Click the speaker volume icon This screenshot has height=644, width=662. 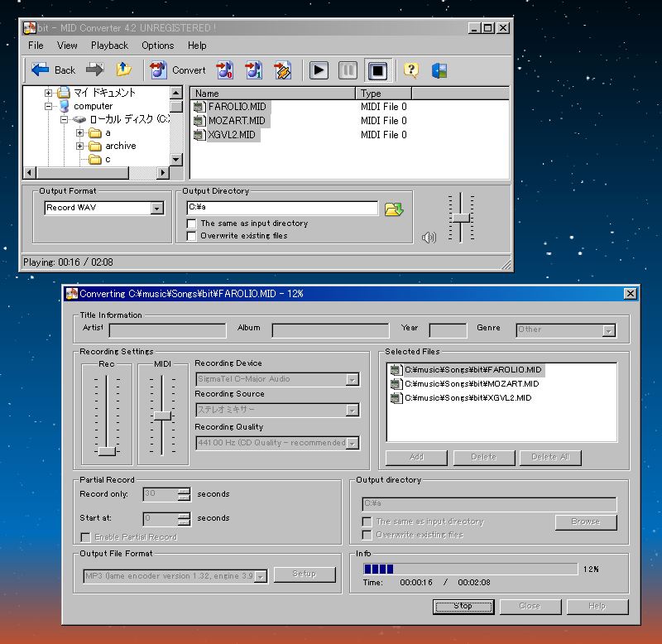pos(429,238)
